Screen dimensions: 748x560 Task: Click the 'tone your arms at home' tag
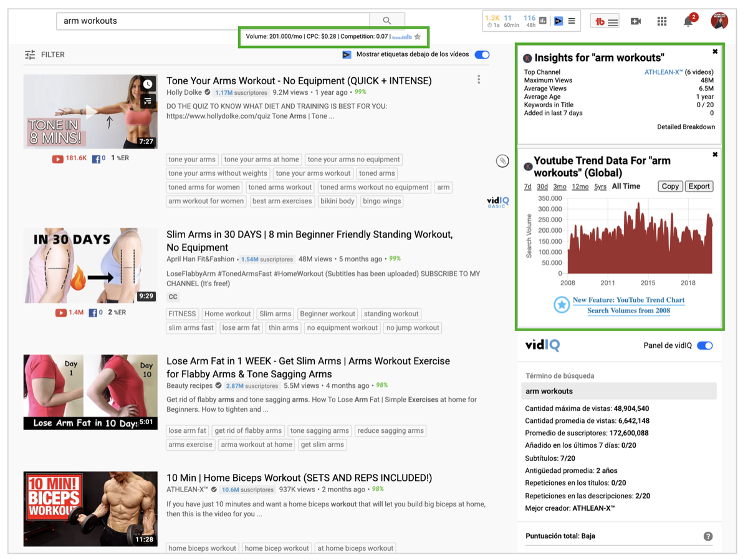click(x=262, y=160)
